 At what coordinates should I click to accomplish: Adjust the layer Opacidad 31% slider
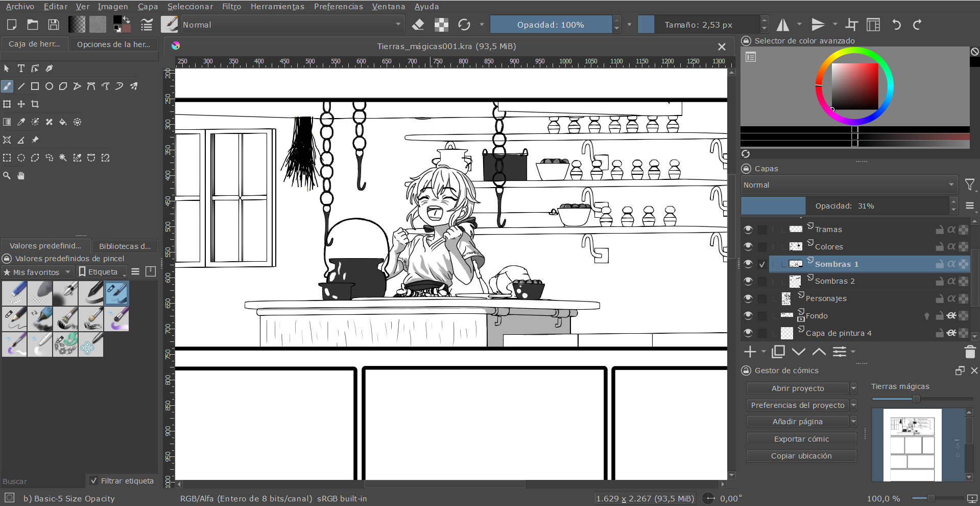(844, 206)
